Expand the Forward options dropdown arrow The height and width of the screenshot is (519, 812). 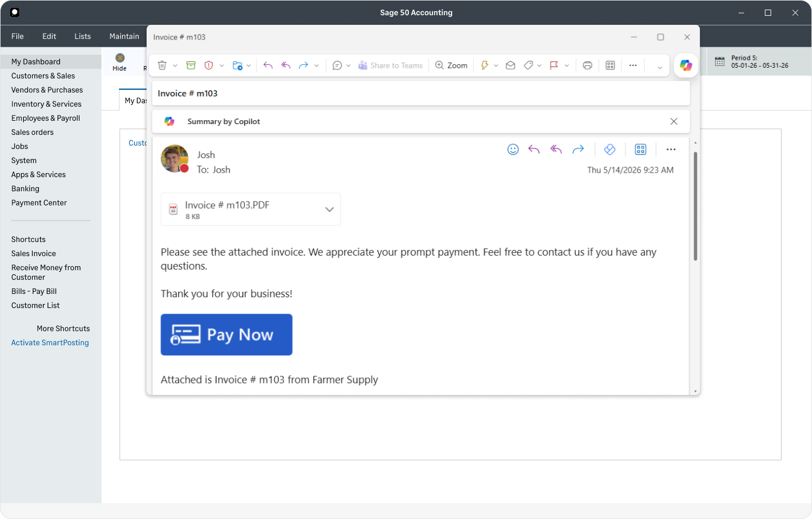point(317,65)
